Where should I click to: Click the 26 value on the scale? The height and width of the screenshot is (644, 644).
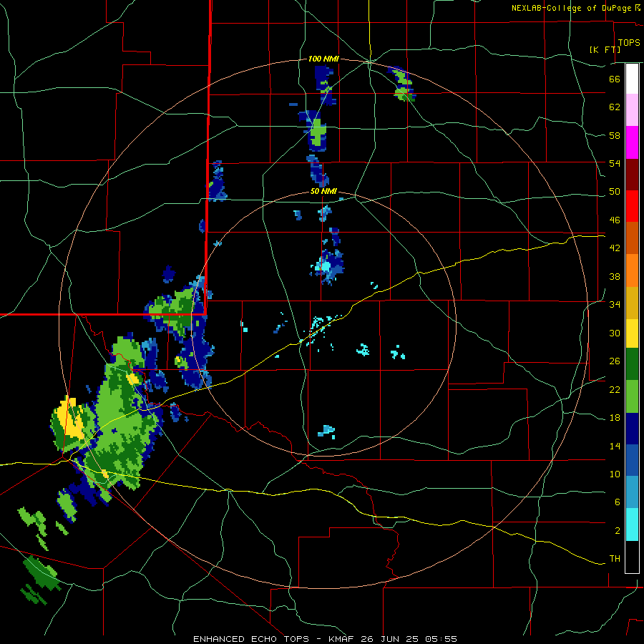tap(615, 361)
